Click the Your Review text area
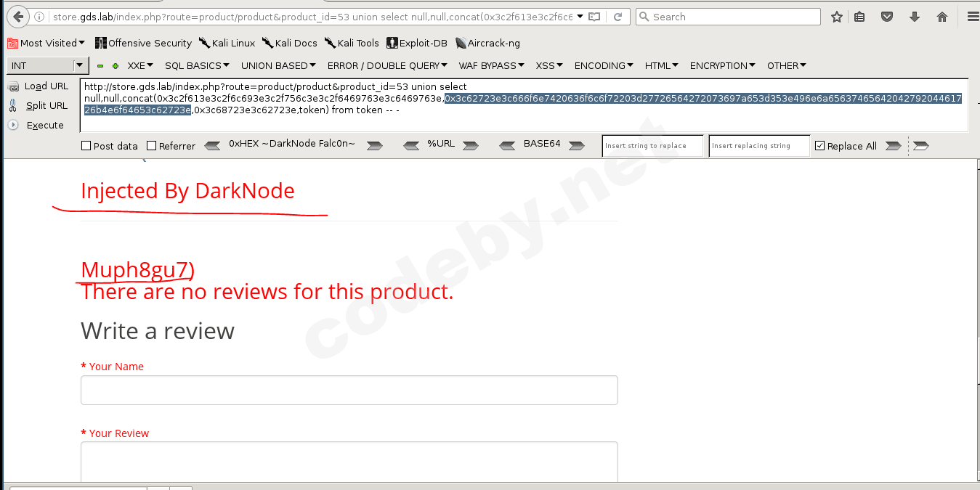The image size is (980, 490). click(349, 462)
